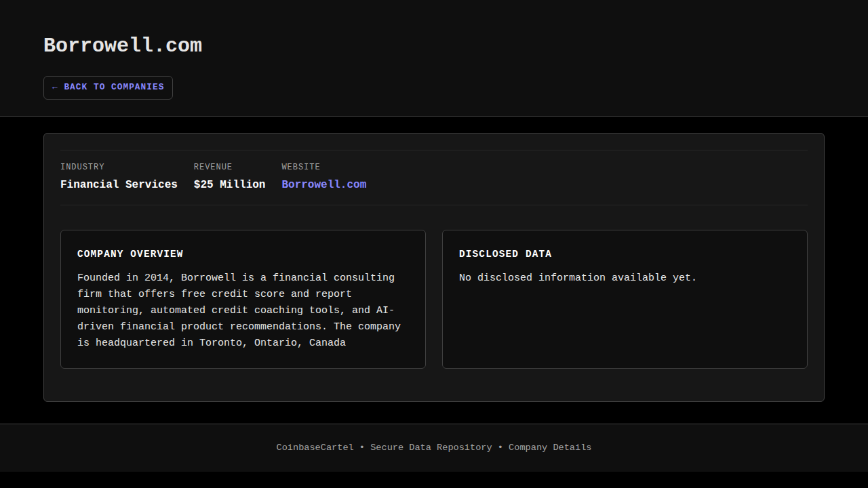The width and height of the screenshot is (868, 488).
Task: Select the Financial Services industry value
Action: [119, 184]
